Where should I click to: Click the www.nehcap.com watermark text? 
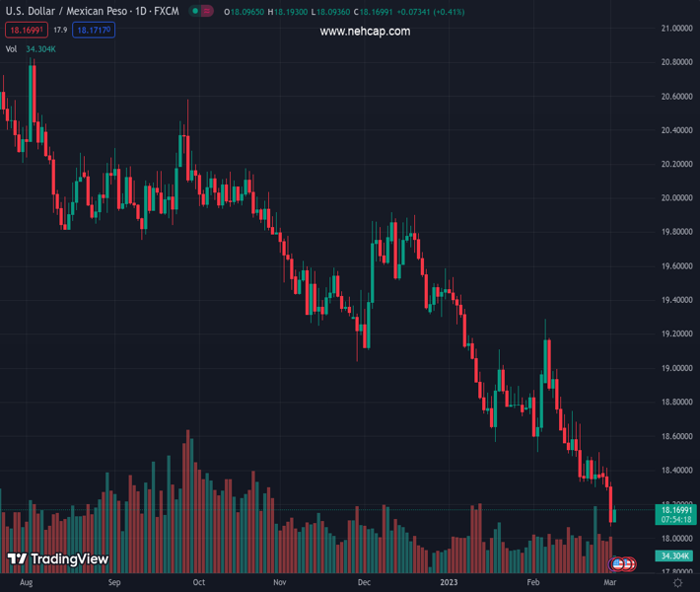click(x=365, y=32)
